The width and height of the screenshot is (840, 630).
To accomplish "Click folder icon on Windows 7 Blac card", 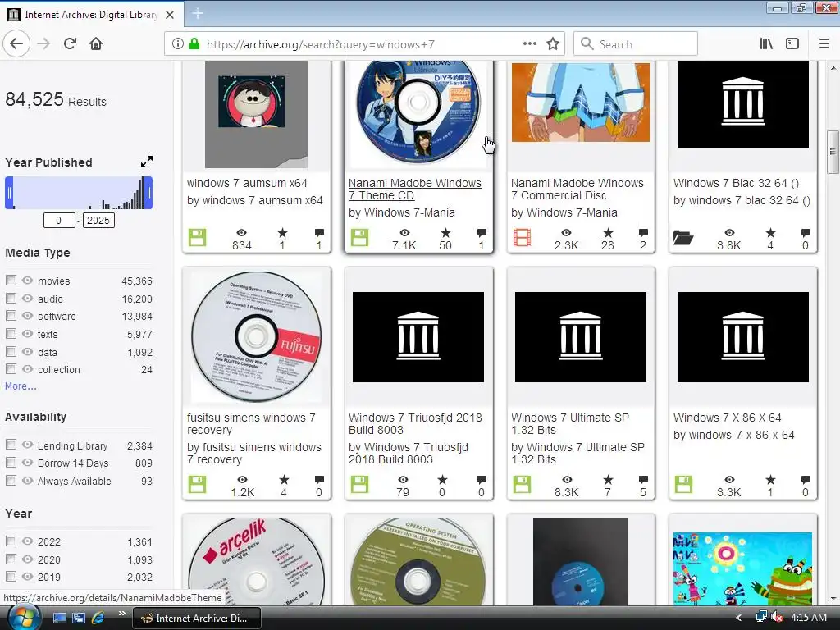I will point(683,237).
